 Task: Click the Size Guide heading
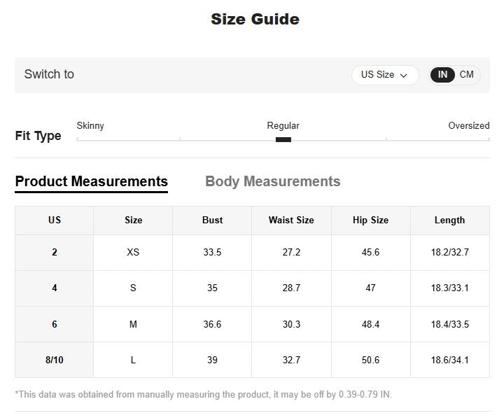pyautogui.click(x=255, y=19)
